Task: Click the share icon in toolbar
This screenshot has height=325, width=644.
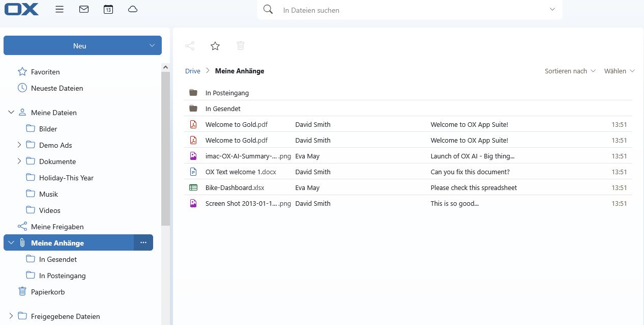Action: (190, 46)
